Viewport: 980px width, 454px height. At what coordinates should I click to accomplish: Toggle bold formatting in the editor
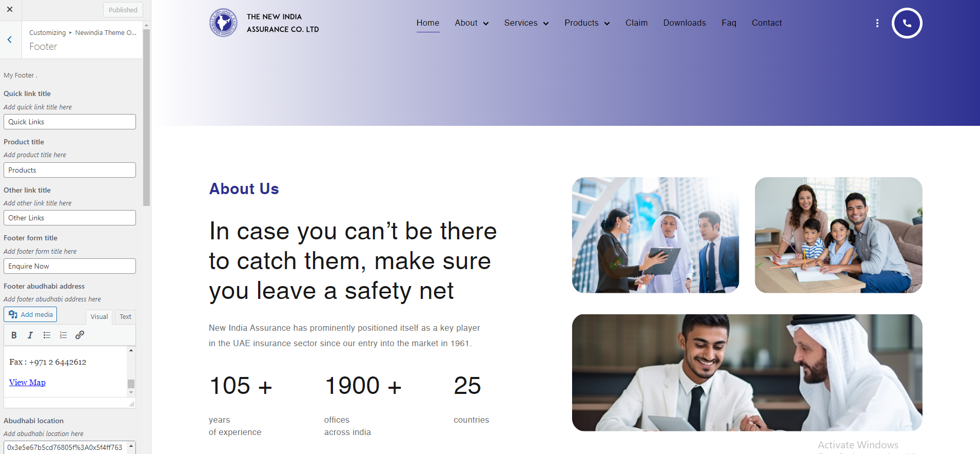coord(14,335)
